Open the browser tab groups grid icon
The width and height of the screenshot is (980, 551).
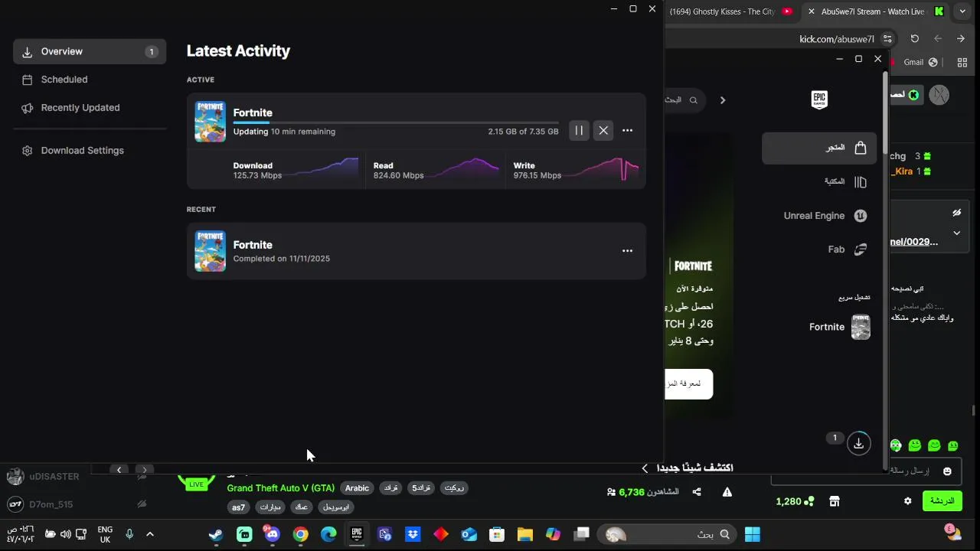pos(962,63)
